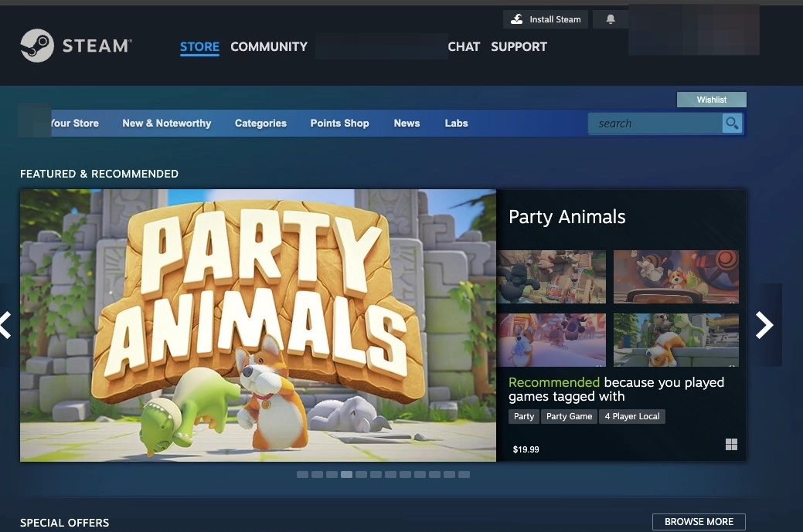Open the COMMUNITY menu
Image resolution: width=803 pixels, height=532 pixels.
[x=269, y=46]
